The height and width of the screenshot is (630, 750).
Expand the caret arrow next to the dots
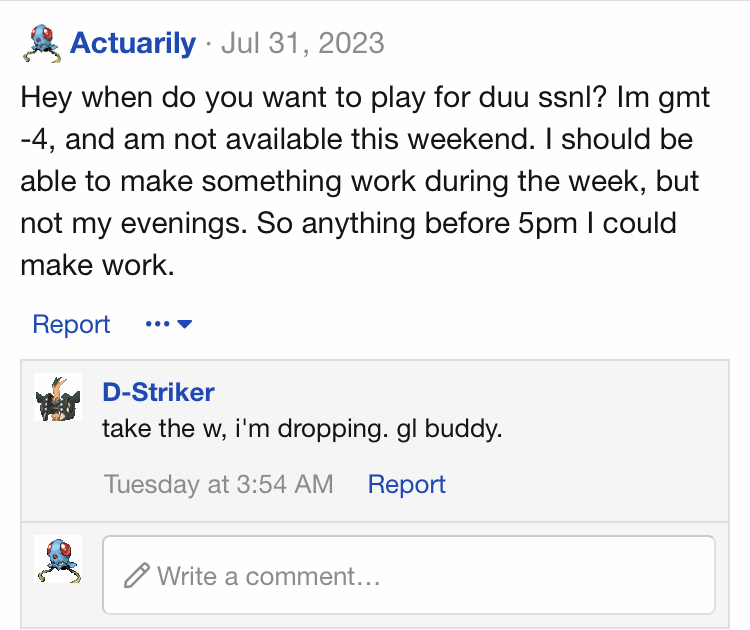click(185, 324)
